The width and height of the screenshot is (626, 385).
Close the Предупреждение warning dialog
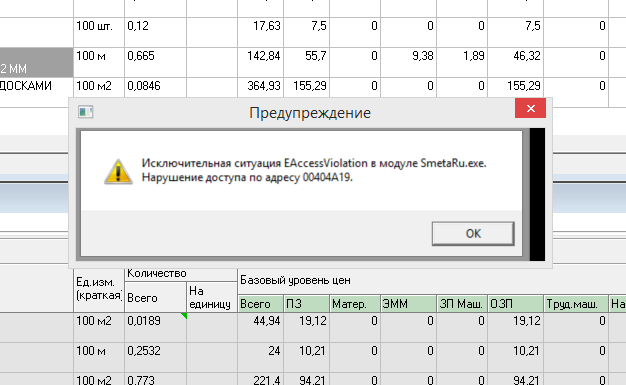click(x=530, y=108)
